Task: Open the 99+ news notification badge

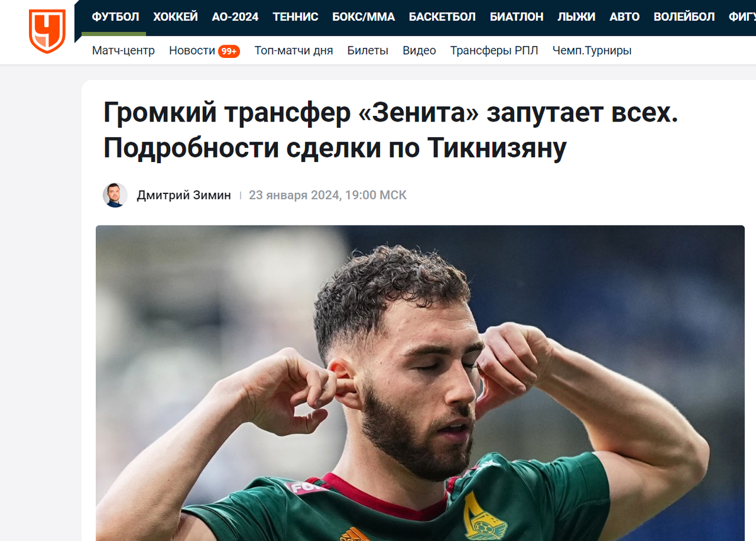Action: (x=229, y=51)
